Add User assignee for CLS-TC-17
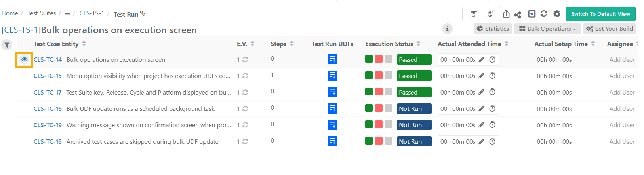Image resolution: width=644 pixels, height=175 pixels. 622,92
